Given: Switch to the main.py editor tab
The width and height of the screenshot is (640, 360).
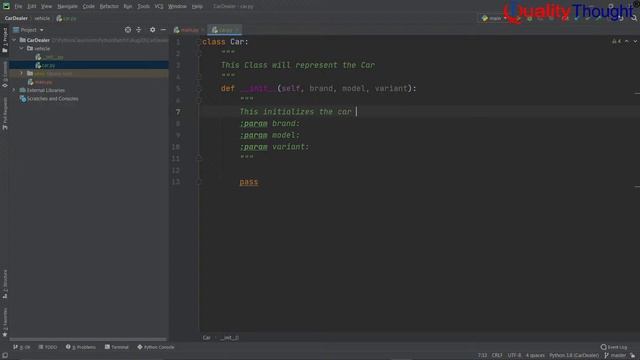Looking at the screenshot, I should point(189,30).
